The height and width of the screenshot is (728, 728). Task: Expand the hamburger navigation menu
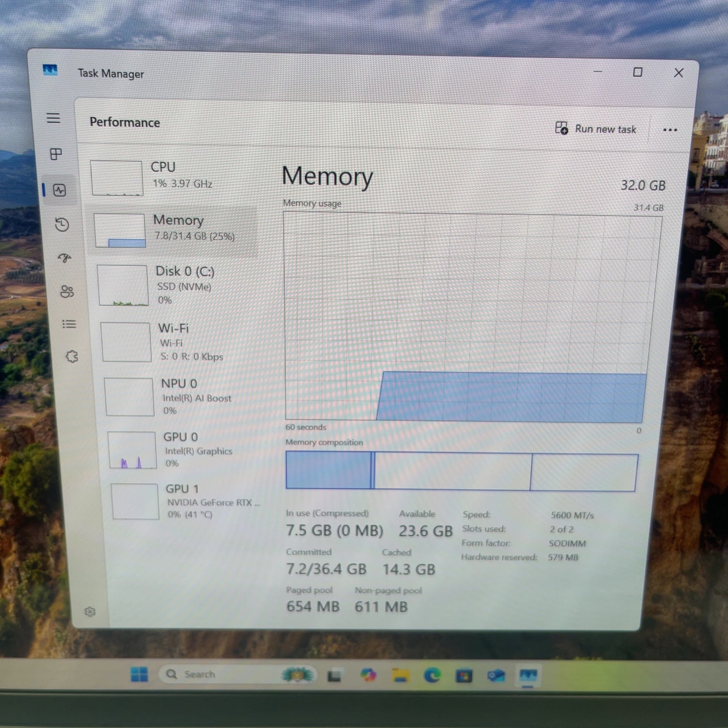(x=53, y=118)
